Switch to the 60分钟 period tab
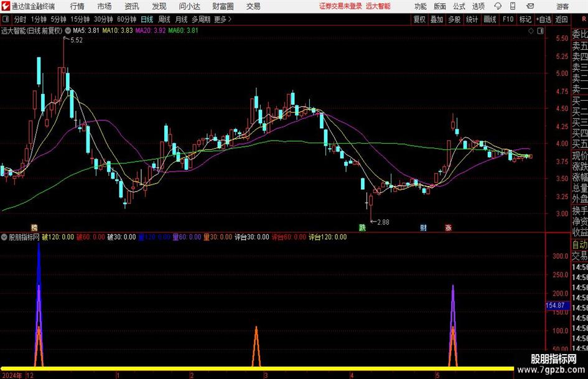The height and width of the screenshot is (379, 588). click(126, 19)
